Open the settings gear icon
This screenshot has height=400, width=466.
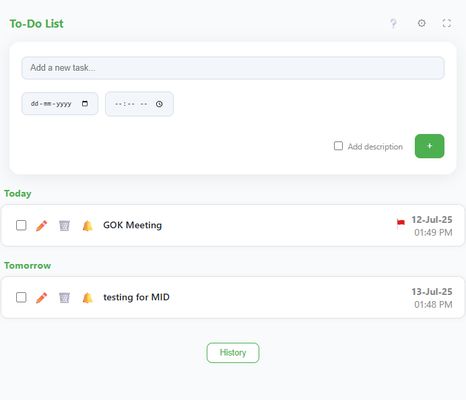click(x=422, y=23)
